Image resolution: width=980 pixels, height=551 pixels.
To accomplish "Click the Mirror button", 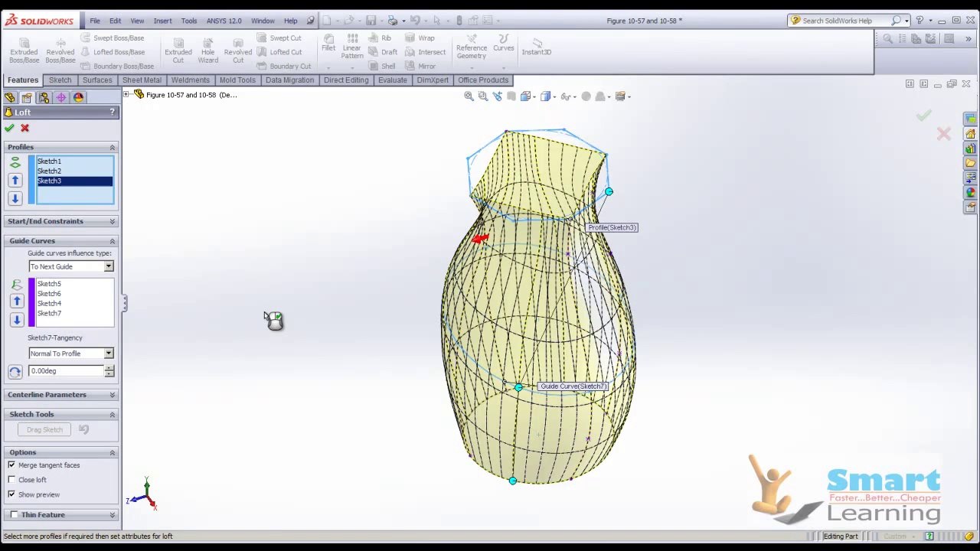I will pos(420,66).
